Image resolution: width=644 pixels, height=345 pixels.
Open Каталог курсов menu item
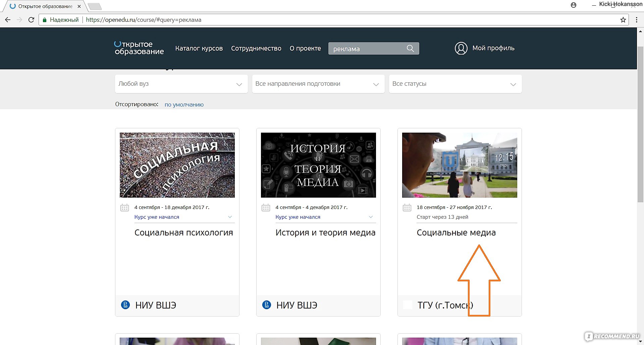pos(199,48)
